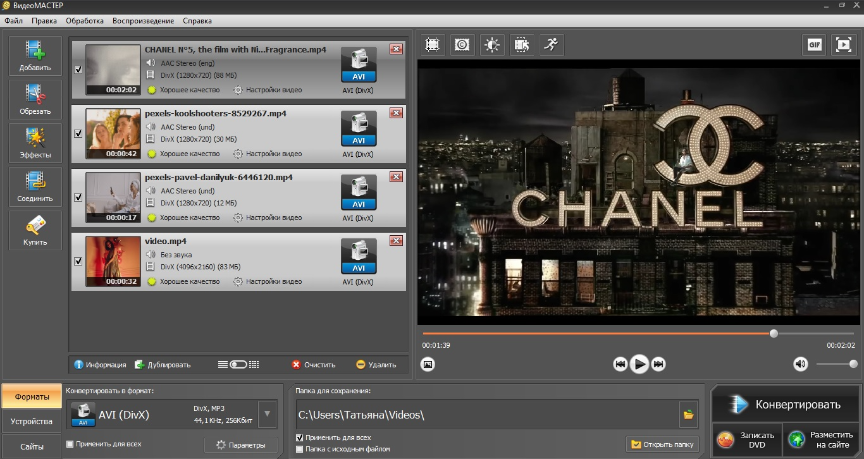864x459 pixels.
Task: Switch preview to fullscreen mode icon
Action: (844, 45)
